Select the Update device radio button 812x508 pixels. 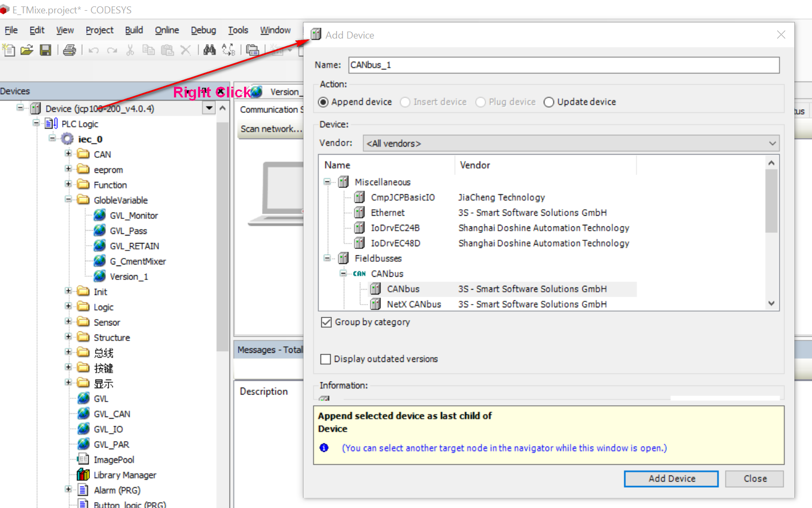tap(549, 102)
